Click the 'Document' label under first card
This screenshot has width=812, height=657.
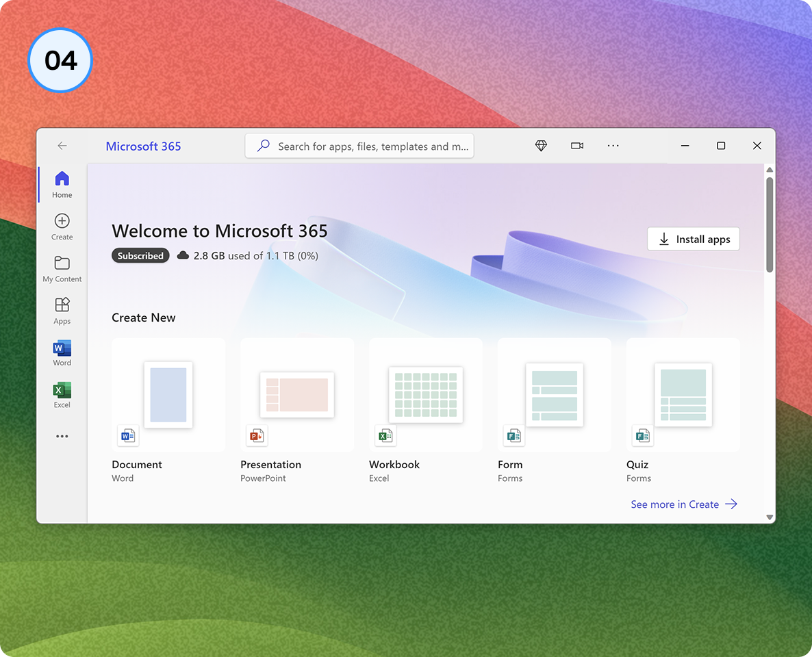tap(137, 465)
